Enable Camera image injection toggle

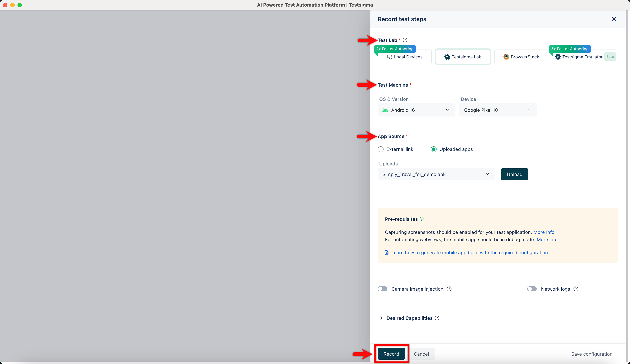(382, 289)
